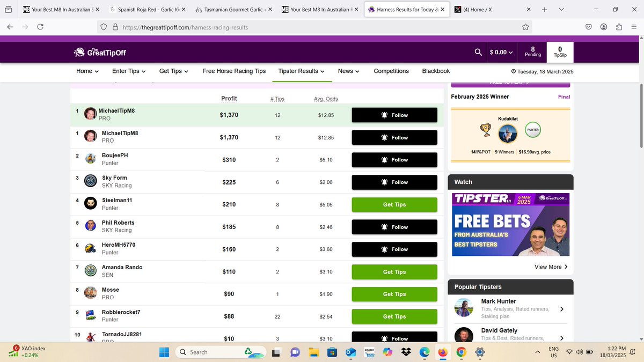Play the Tipster Free Bets video thumbnail

point(510,224)
